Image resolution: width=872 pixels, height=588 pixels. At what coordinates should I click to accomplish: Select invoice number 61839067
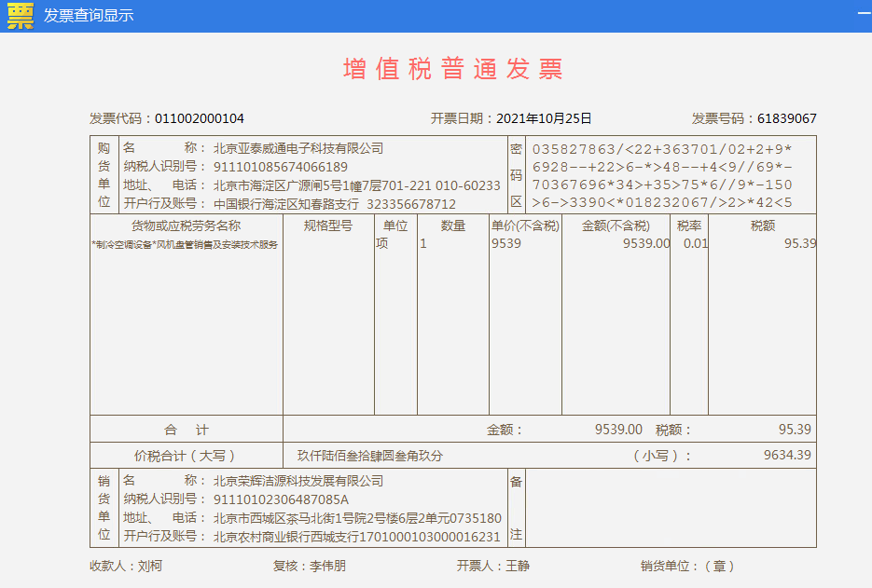click(x=786, y=118)
